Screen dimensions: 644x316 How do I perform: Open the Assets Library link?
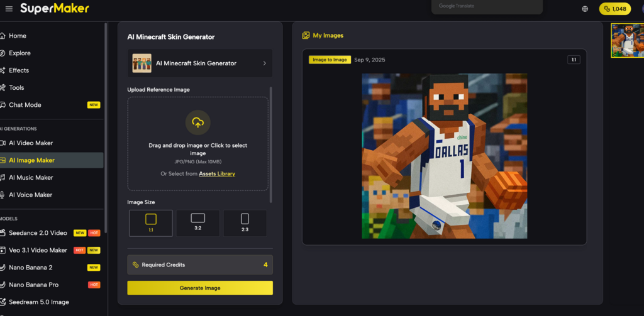[217, 173]
